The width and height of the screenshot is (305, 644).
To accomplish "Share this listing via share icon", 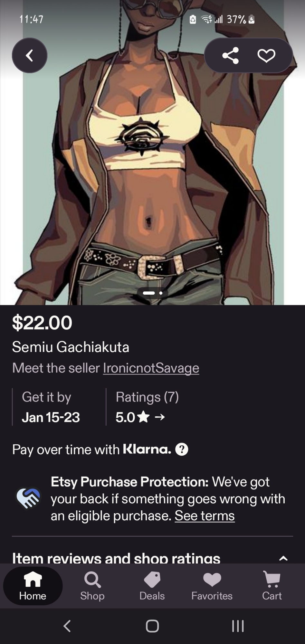I will pos(231,55).
